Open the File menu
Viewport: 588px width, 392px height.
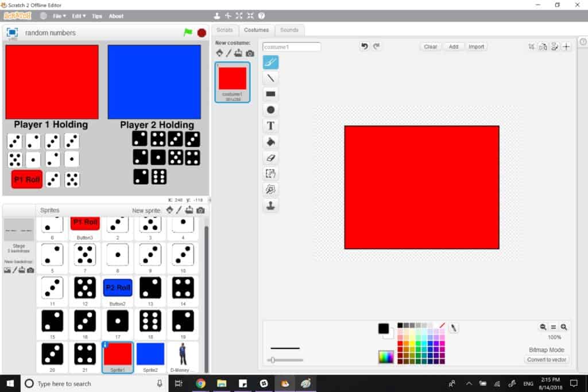pyautogui.click(x=59, y=16)
